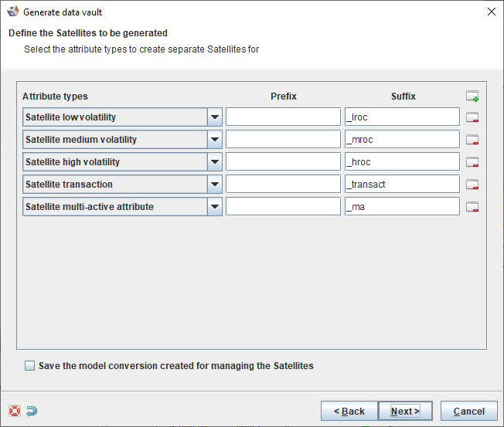Remove the Satellite multi-active attribute row
This screenshot has width=504, height=427.
pos(472,207)
